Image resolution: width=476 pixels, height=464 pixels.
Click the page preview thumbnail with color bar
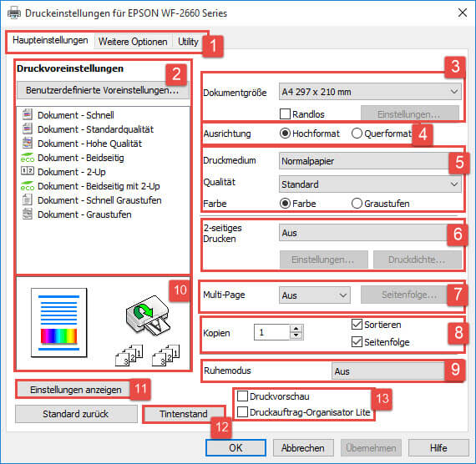pos(59,323)
